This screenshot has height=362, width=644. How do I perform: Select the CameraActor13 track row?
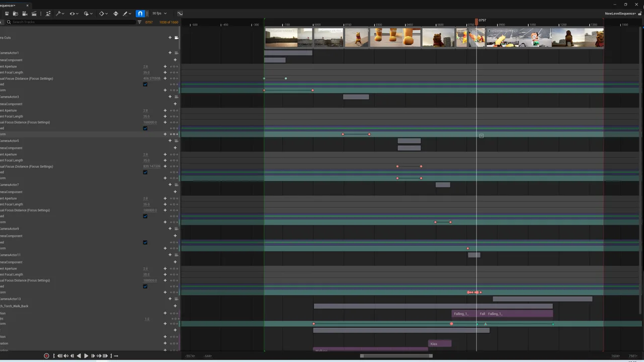click(90, 299)
